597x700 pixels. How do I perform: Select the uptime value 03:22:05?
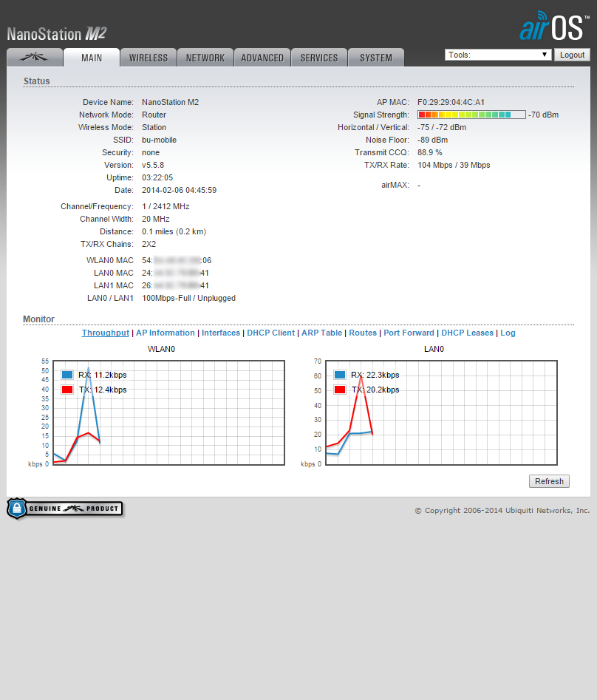[157, 177]
